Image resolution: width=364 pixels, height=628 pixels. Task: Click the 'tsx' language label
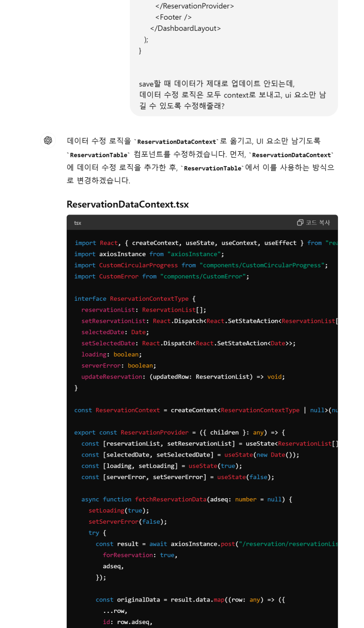click(78, 223)
